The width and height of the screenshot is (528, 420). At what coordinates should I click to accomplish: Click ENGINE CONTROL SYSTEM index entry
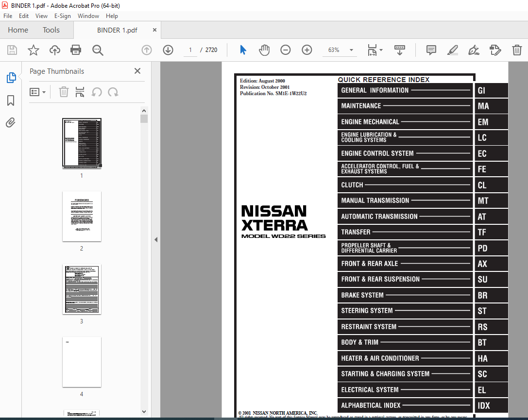405,153
